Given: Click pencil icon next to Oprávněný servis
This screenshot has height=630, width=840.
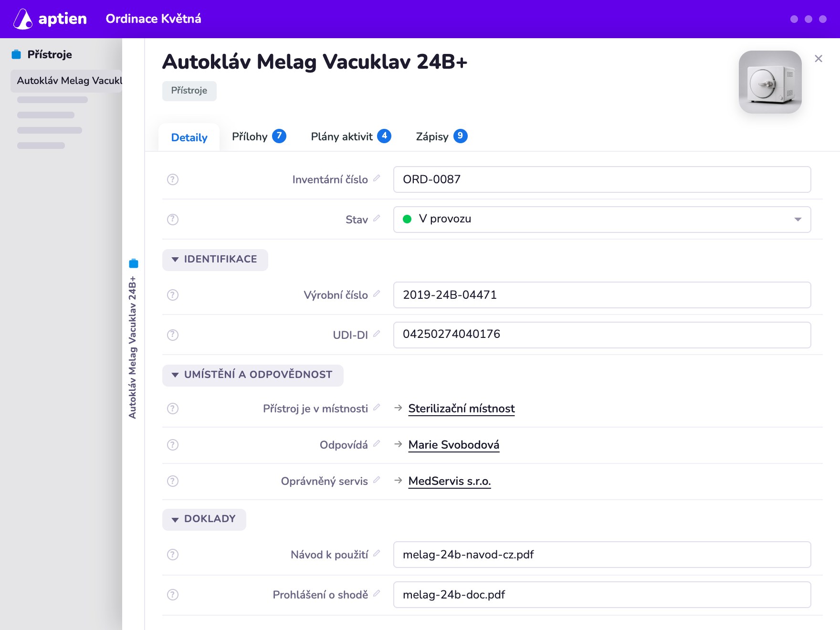Looking at the screenshot, I should [x=377, y=480].
